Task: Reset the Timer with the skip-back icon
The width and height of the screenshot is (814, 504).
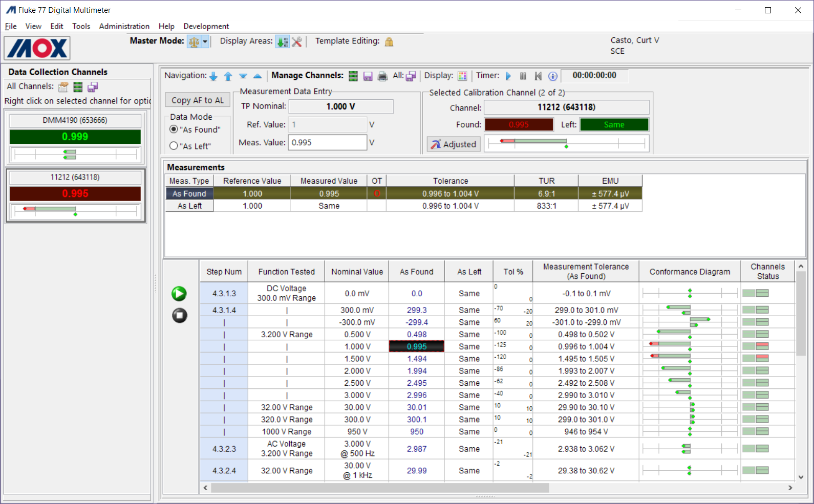Action: [538, 76]
